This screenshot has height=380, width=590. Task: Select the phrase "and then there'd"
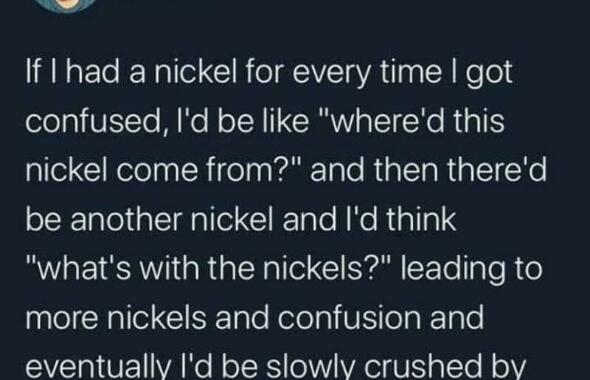tap(428, 170)
